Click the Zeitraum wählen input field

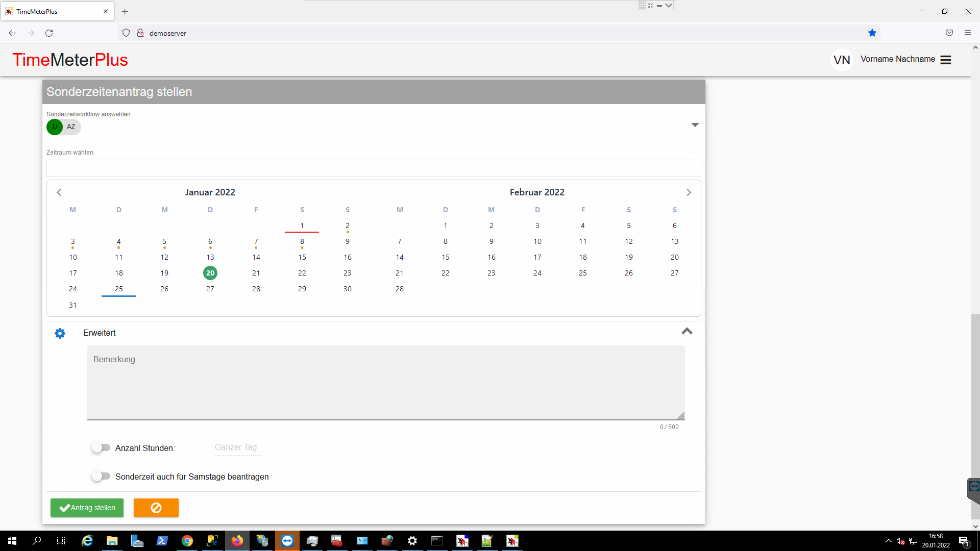[374, 168]
